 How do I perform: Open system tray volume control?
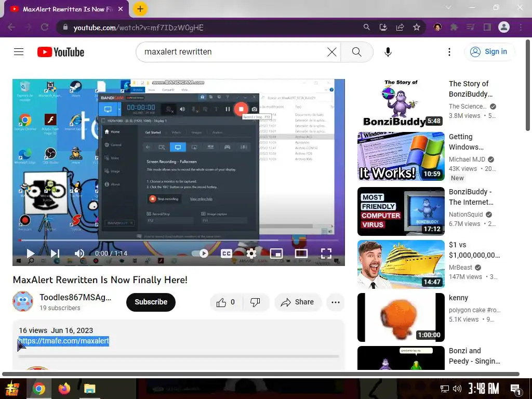[457, 389]
